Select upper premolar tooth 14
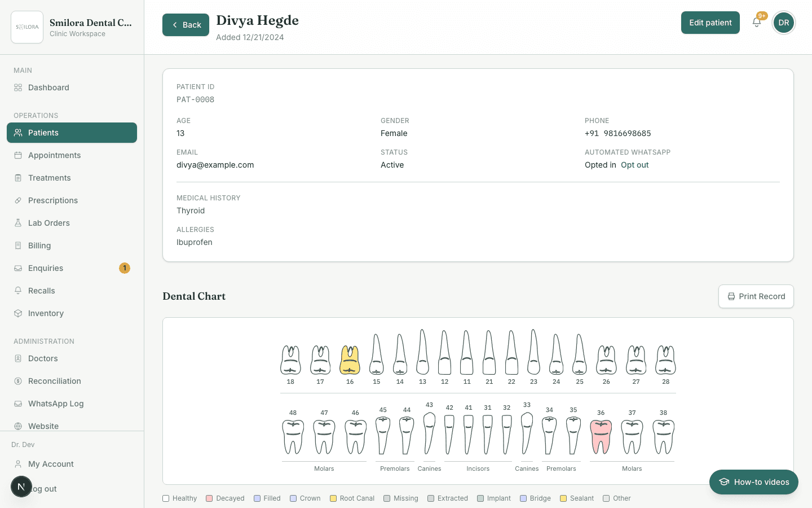The width and height of the screenshot is (812, 508). (400, 354)
